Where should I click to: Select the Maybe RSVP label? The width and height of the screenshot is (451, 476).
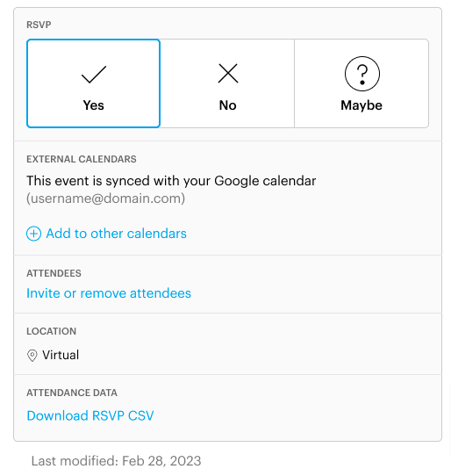coord(362,106)
